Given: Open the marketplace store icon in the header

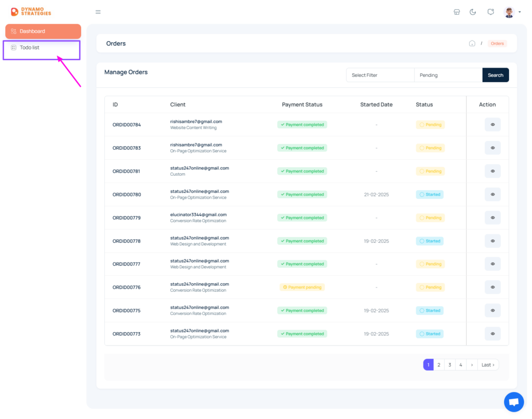Looking at the screenshot, I should pyautogui.click(x=457, y=11).
